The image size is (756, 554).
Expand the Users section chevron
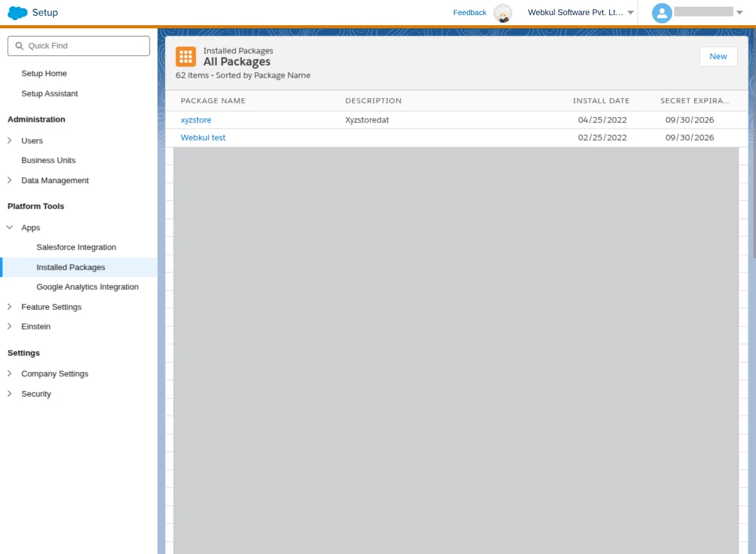9,140
